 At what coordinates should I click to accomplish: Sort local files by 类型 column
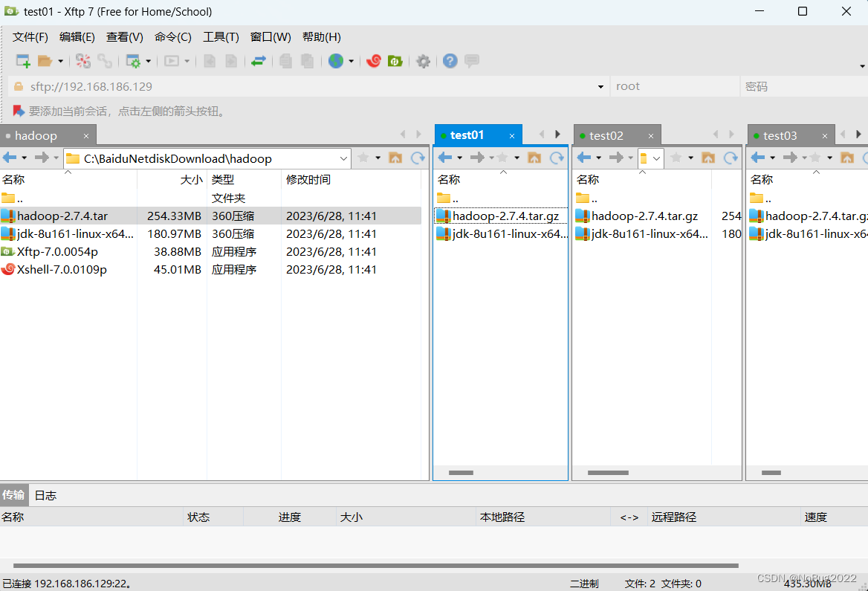(x=244, y=179)
